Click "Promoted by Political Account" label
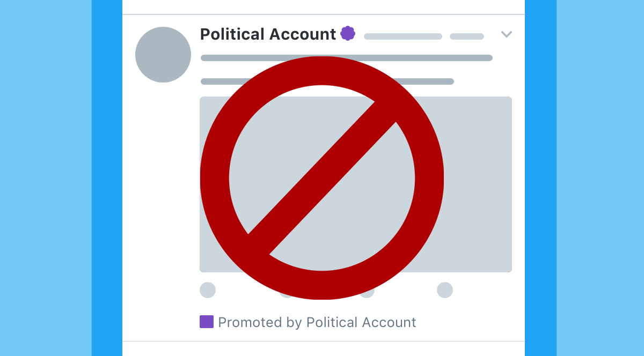Image resolution: width=644 pixels, height=356 pixels. (x=317, y=322)
